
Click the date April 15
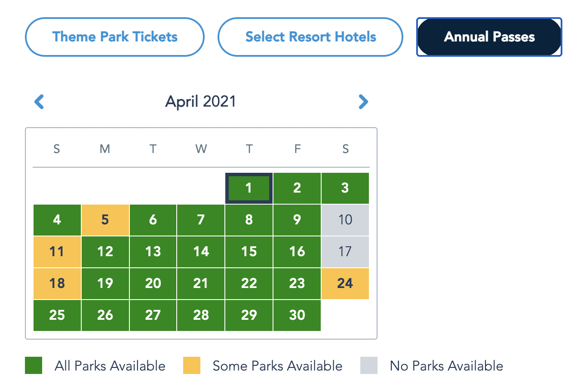coord(249,252)
